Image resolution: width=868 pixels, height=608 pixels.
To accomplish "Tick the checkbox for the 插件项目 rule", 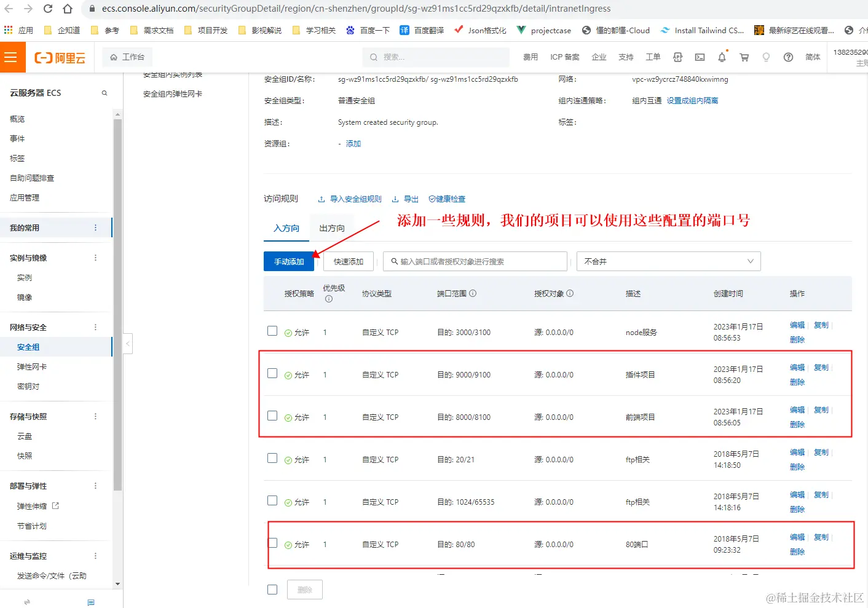I will (272, 373).
